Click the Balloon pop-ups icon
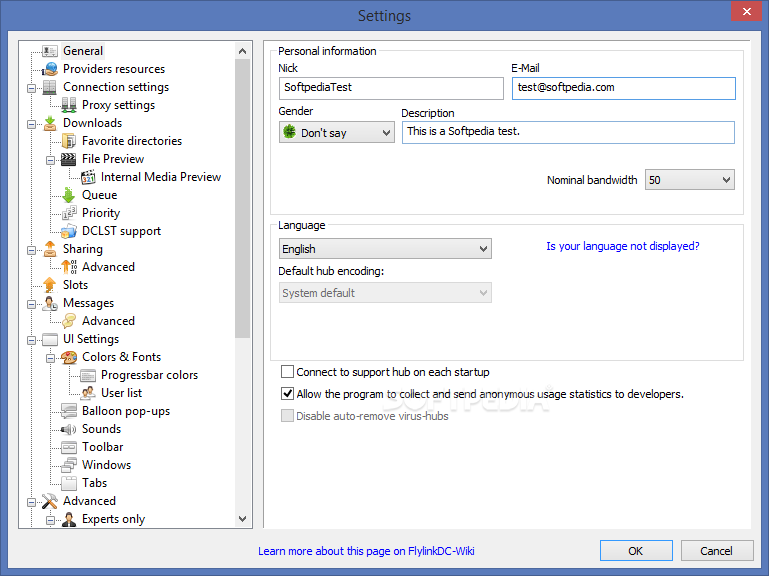The image size is (769, 576). point(69,411)
